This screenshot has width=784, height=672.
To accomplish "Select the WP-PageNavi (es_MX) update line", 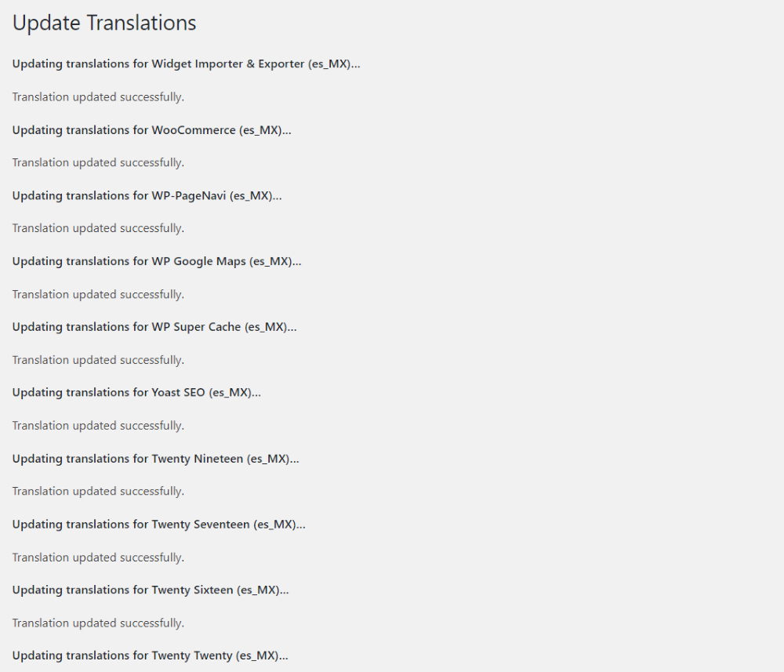I will point(147,195).
